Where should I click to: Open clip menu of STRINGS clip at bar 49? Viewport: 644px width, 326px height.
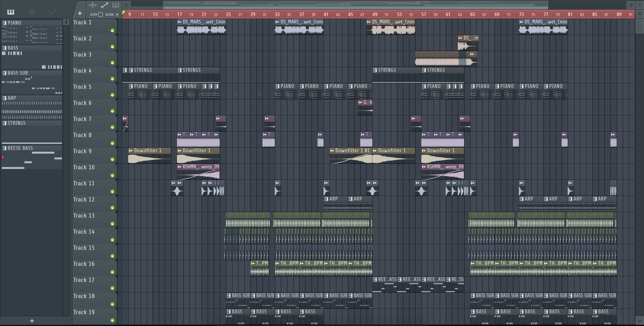point(375,70)
